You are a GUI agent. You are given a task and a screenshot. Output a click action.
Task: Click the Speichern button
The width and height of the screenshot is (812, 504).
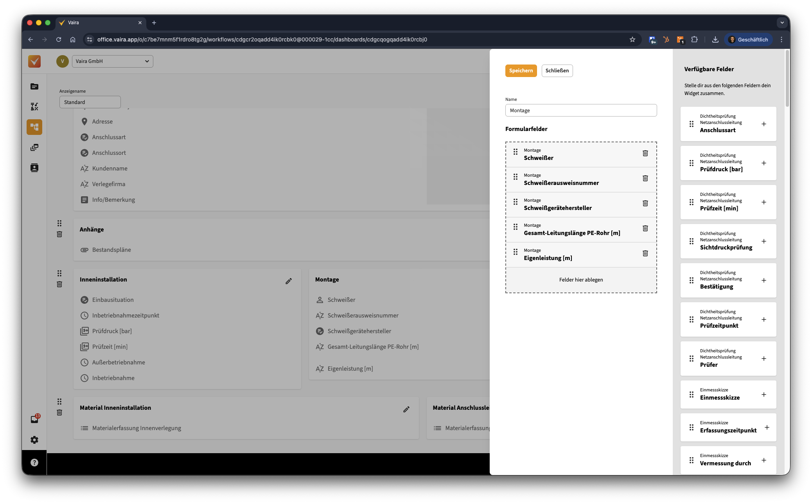point(521,71)
